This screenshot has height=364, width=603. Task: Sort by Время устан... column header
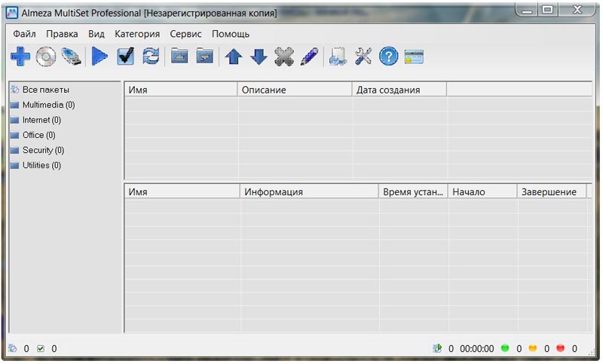413,191
